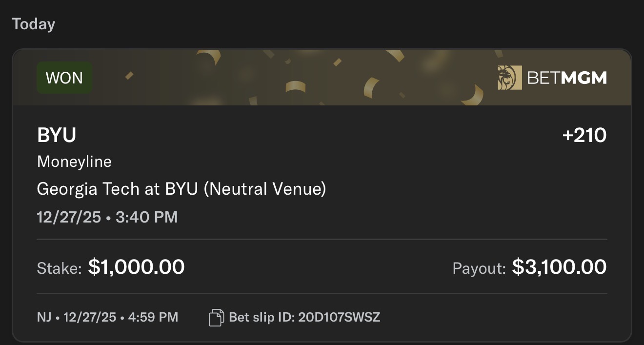Copy the bet slip ID icon
644x345 pixels.
click(217, 318)
